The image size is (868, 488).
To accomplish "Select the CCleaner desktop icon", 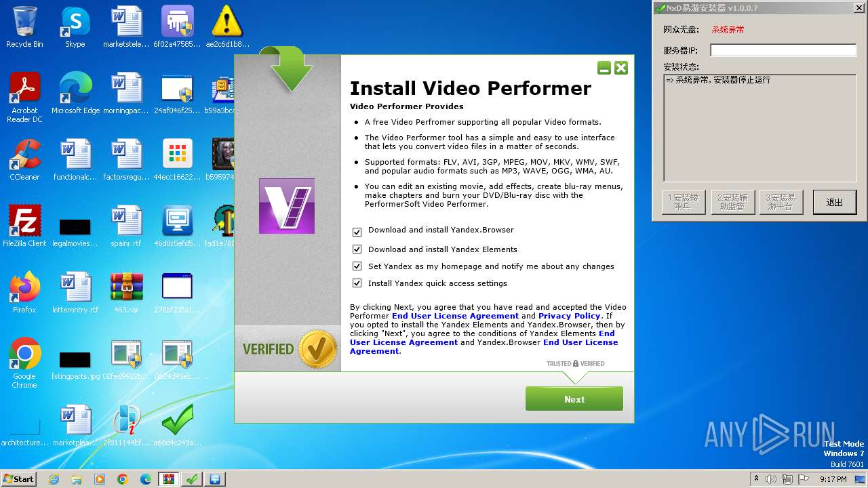I will click(x=24, y=160).
